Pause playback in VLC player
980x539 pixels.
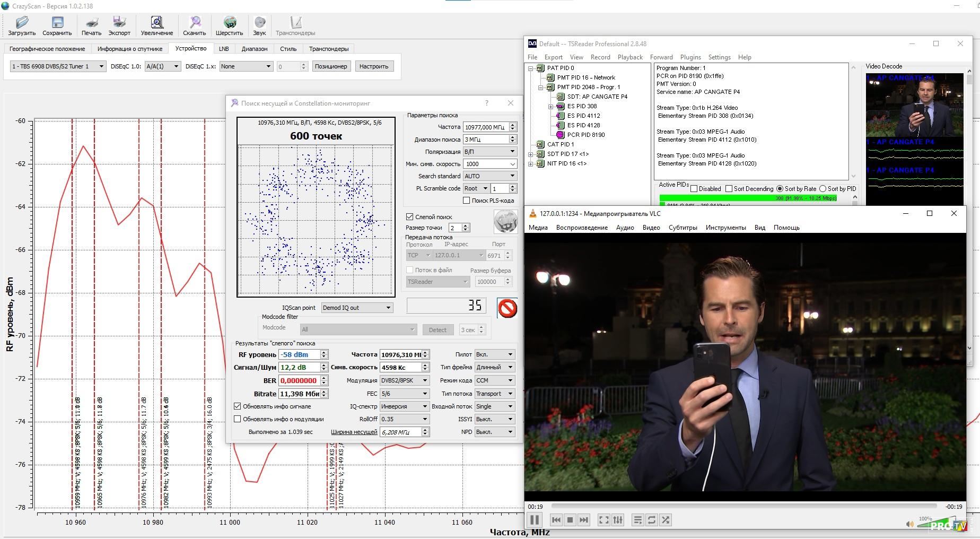click(535, 520)
